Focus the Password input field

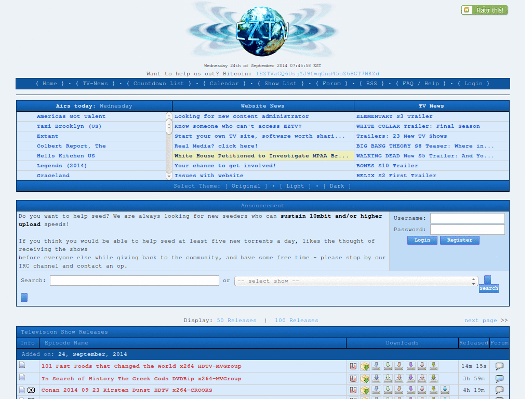(x=468, y=230)
